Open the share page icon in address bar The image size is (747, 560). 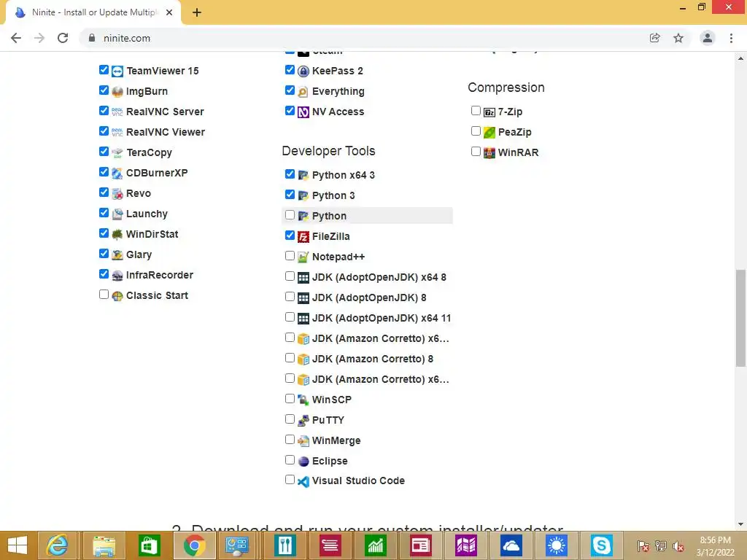click(655, 38)
